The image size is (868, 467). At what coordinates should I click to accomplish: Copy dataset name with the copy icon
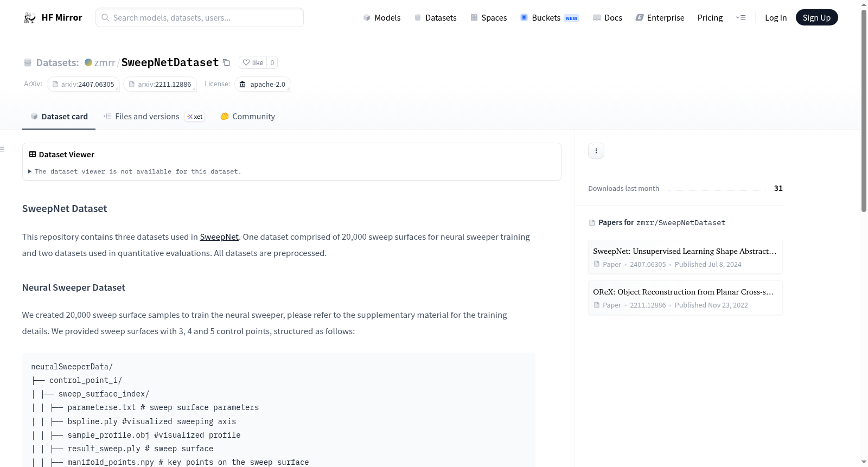[227, 63]
